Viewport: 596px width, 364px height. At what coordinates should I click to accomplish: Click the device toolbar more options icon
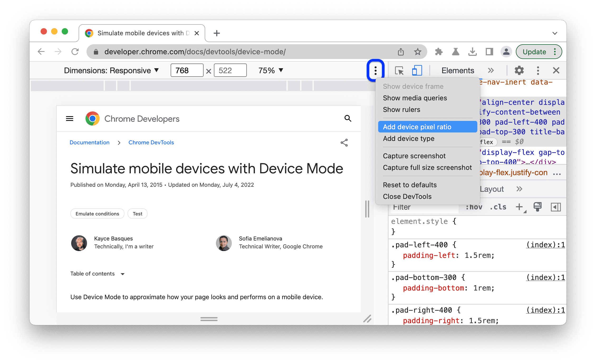(375, 70)
